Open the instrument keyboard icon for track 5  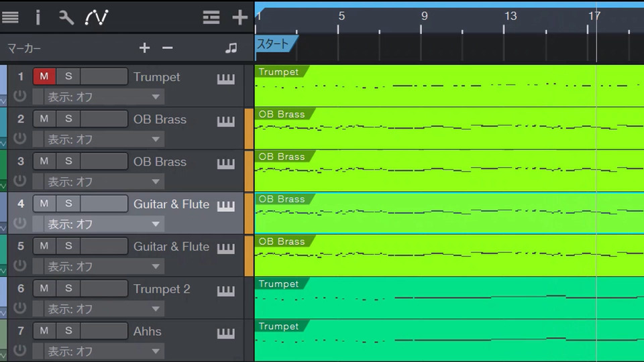(x=226, y=248)
